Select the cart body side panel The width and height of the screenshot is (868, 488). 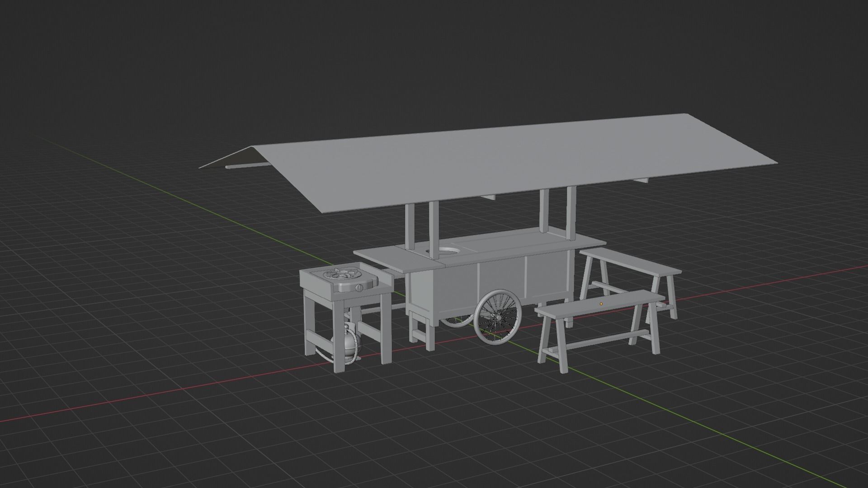point(502,285)
